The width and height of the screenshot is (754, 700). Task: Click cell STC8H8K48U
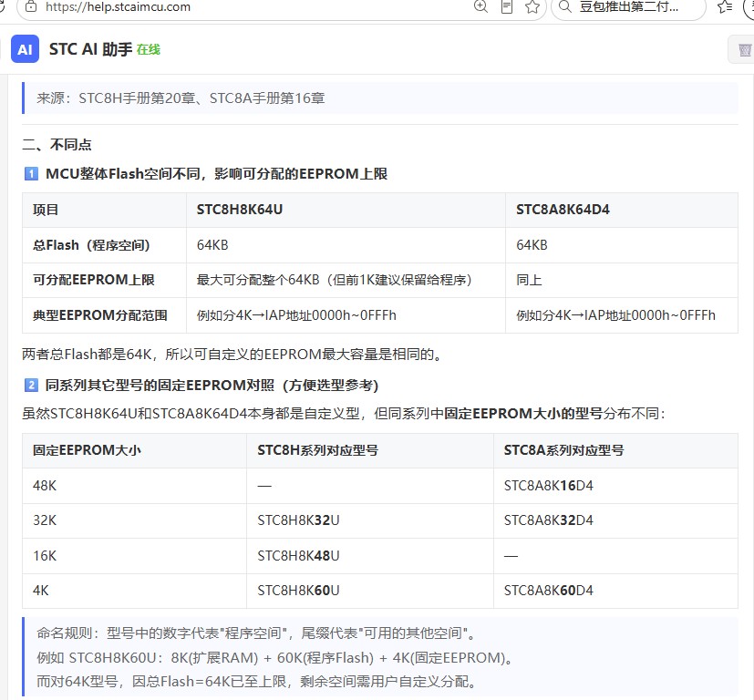tap(299, 556)
